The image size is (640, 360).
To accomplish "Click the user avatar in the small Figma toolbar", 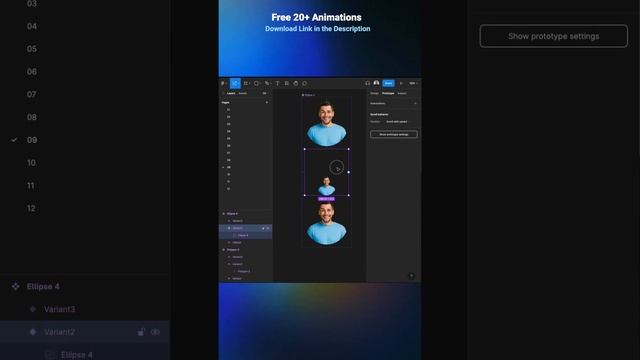I will (x=376, y=83).
